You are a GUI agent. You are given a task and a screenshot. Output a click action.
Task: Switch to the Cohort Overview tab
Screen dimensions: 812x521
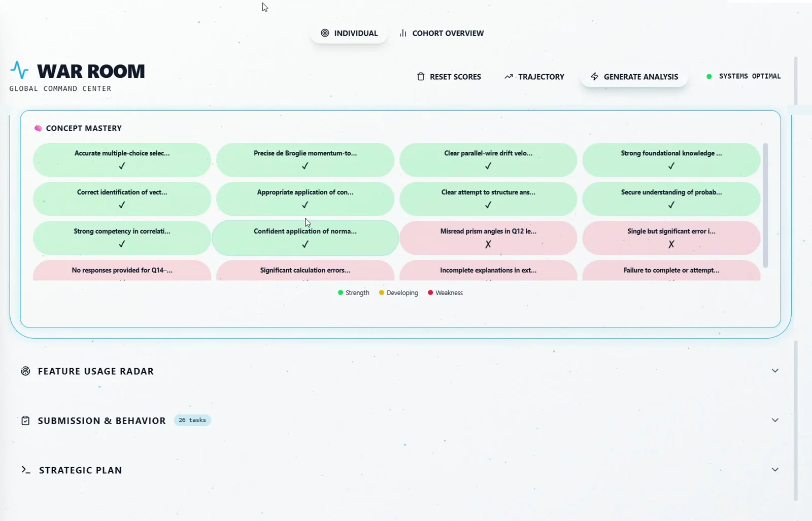tap(442, 34)
